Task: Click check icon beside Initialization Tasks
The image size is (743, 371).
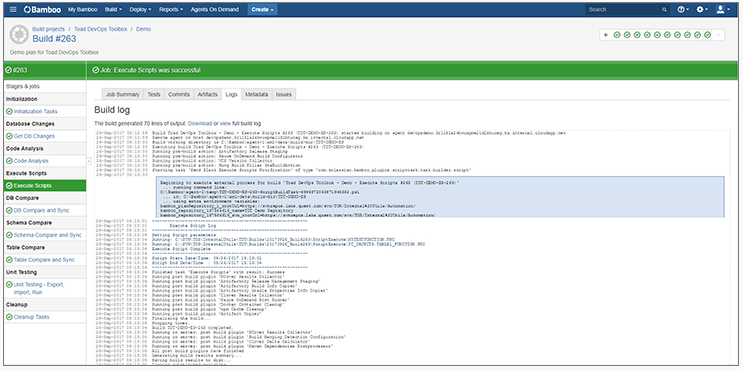Action: click(9, 111)
